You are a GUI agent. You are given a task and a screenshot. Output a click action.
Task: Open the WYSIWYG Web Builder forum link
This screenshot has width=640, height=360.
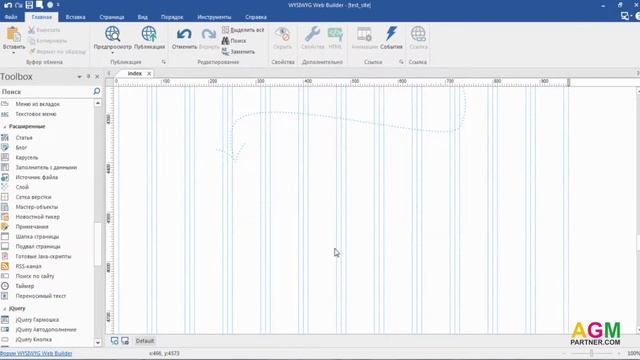click(x=36, y=353)
